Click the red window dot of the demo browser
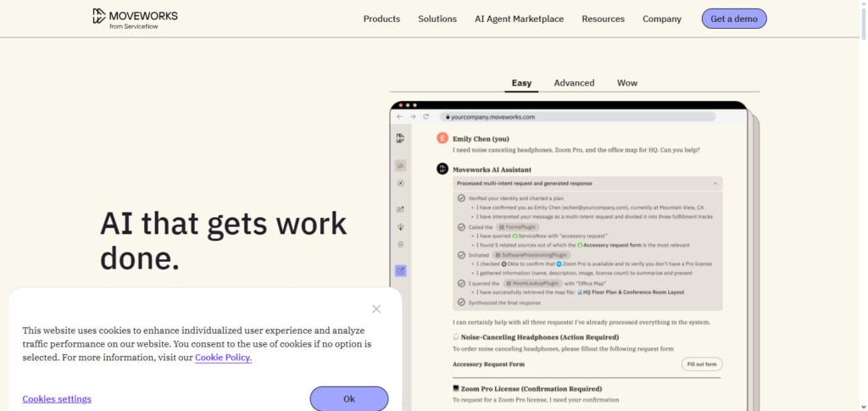Screen dimensions: 868x411 (x=401, y=105)
